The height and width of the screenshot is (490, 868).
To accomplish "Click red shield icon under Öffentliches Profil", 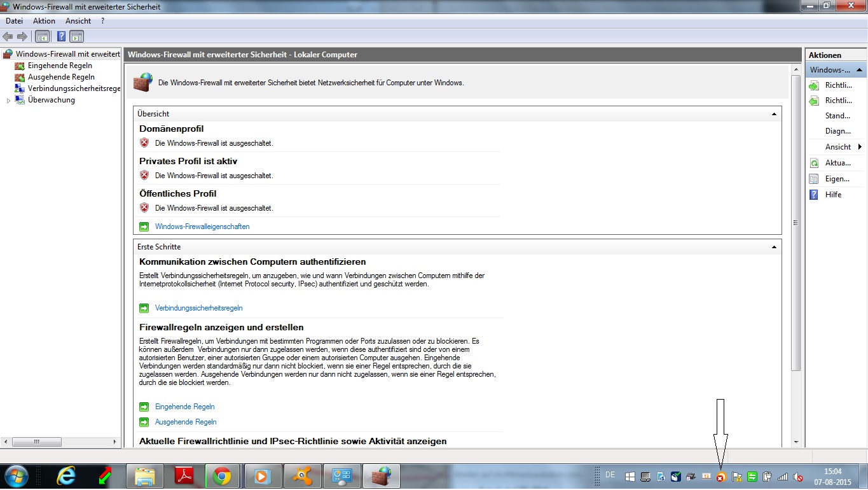I will (x=144, y=207).
